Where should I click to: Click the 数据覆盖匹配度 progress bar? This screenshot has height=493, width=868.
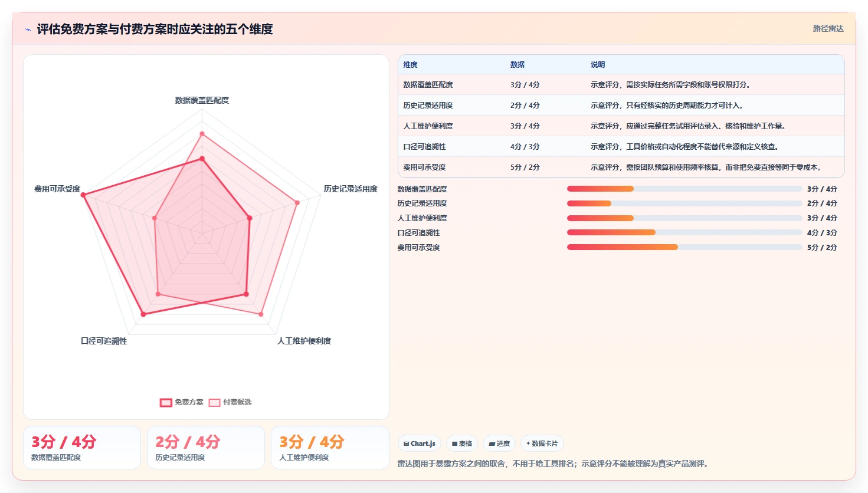tap(684, 189)
